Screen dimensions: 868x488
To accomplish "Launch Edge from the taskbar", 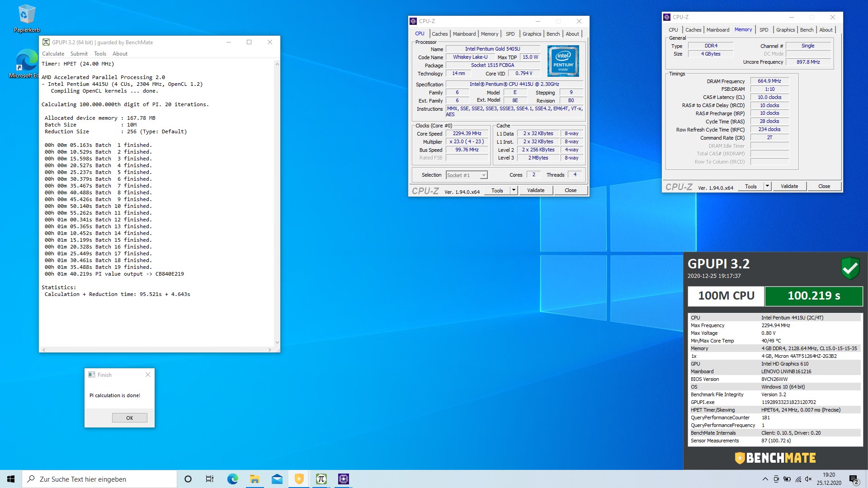I will [x=232, y=479].
